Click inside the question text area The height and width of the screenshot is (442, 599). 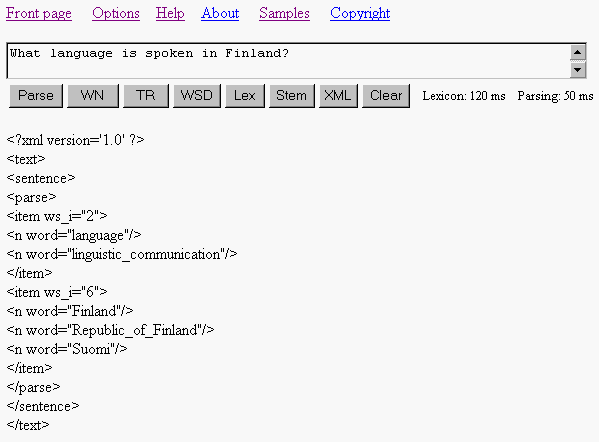(288, 61)
